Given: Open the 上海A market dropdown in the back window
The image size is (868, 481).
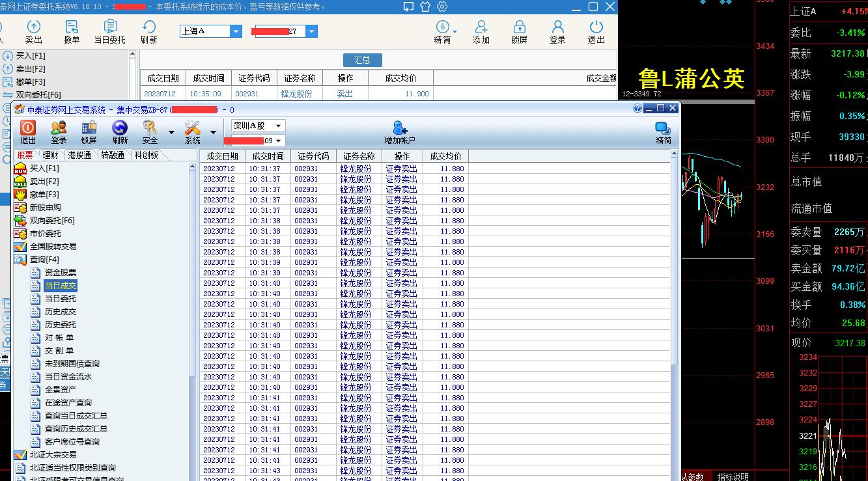Looking at the screenshot, I should coord(236,31).
